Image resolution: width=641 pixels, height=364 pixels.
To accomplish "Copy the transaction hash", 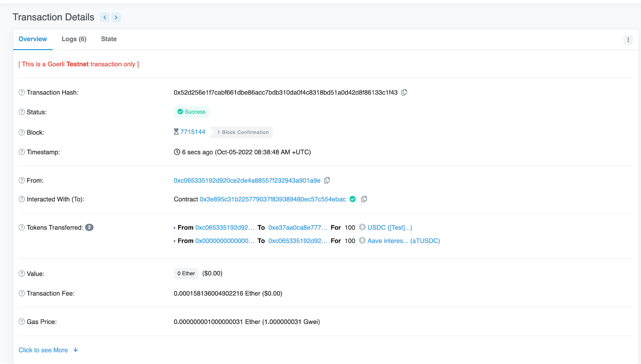I will (x=404, y=93).
